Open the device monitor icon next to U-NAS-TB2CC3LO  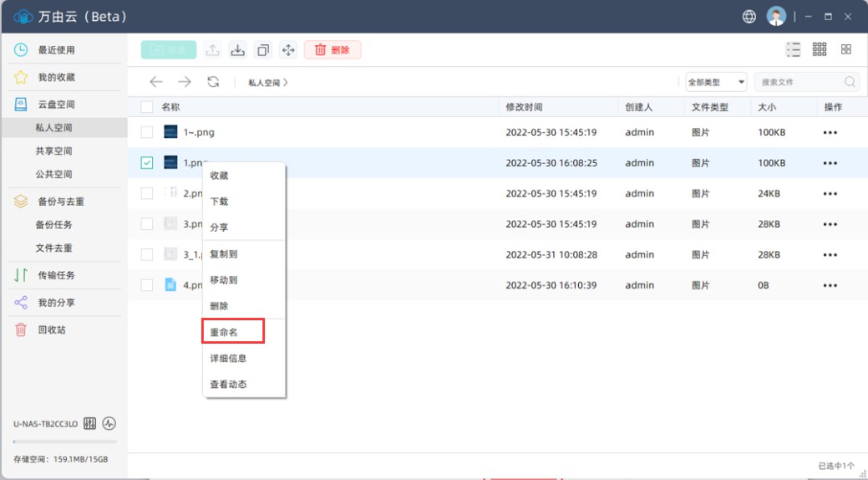(109, 423)
